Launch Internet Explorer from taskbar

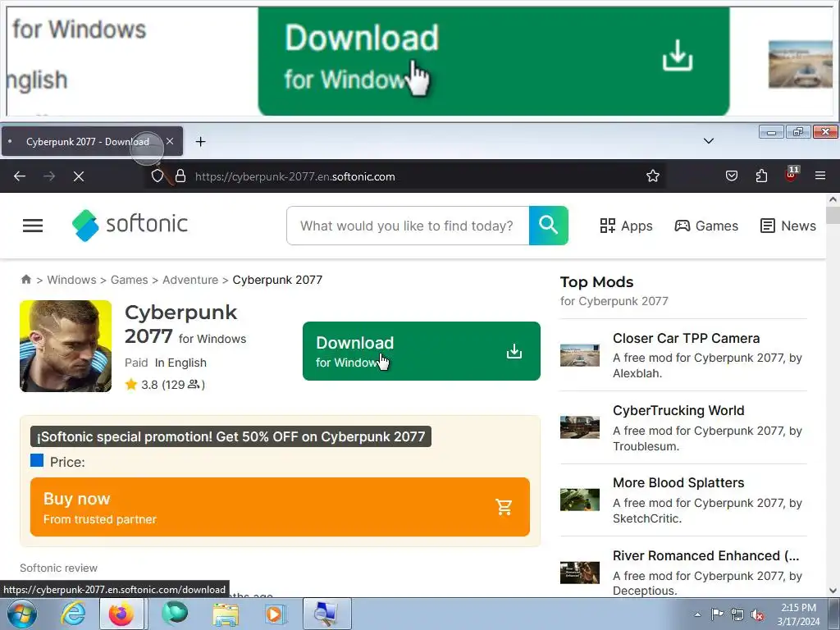(72, 614)
